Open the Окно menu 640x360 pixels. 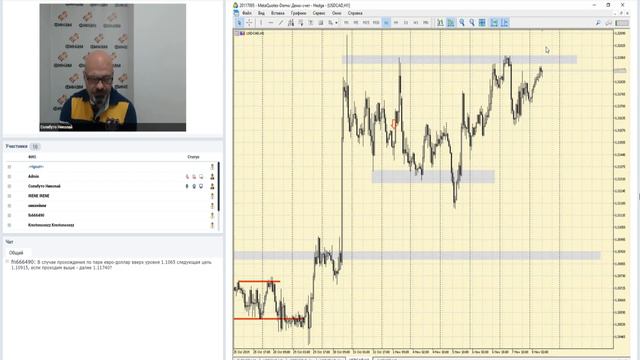[337, 13]
